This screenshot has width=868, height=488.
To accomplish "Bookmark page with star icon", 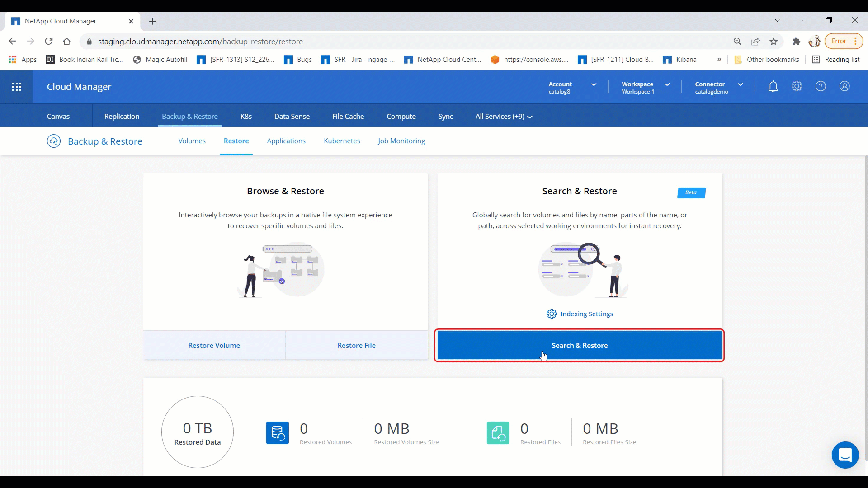I will [774, 42].
